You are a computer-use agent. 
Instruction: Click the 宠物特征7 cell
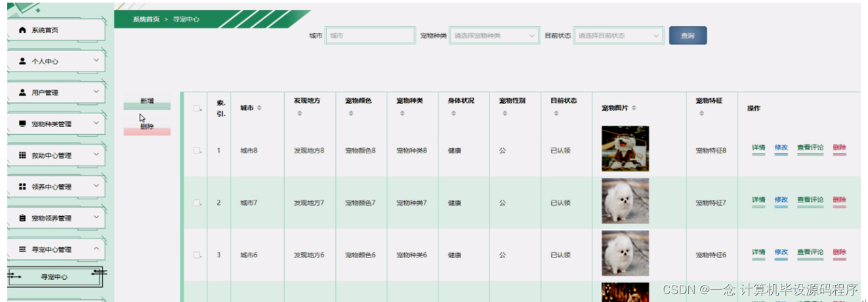[x=711, y=203]
